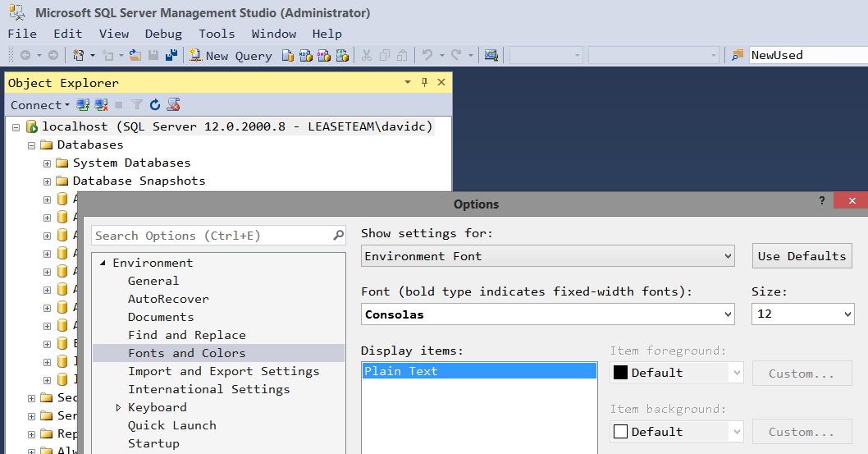The width and height of the screenshot is (868, 454).
Task: Open the Show settings for dropdown
Action: point(547,256)
